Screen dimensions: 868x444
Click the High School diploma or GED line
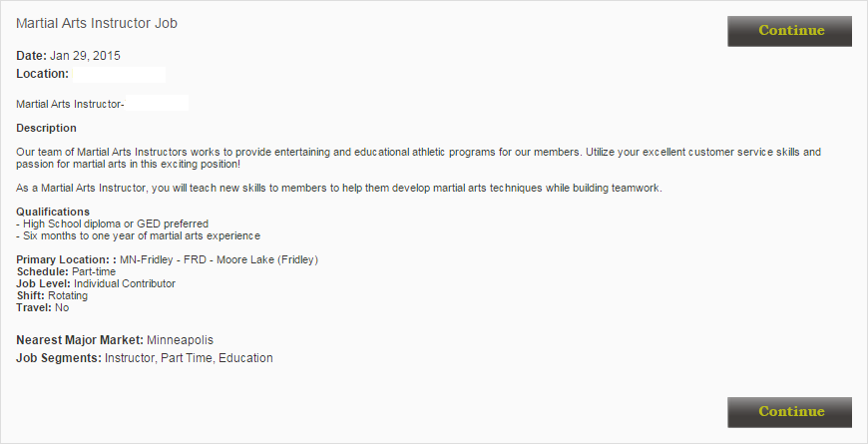point(113,223)
